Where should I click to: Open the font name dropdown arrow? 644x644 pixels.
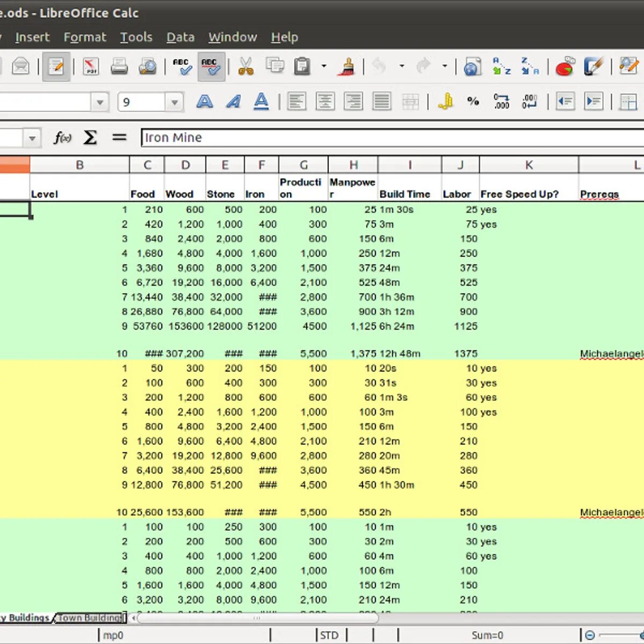[x=99, y=102]
